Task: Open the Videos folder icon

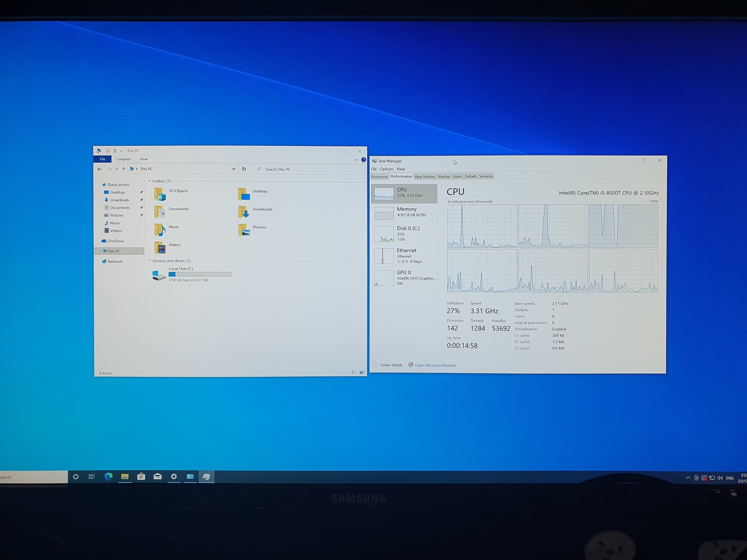Action: point(160,247)
